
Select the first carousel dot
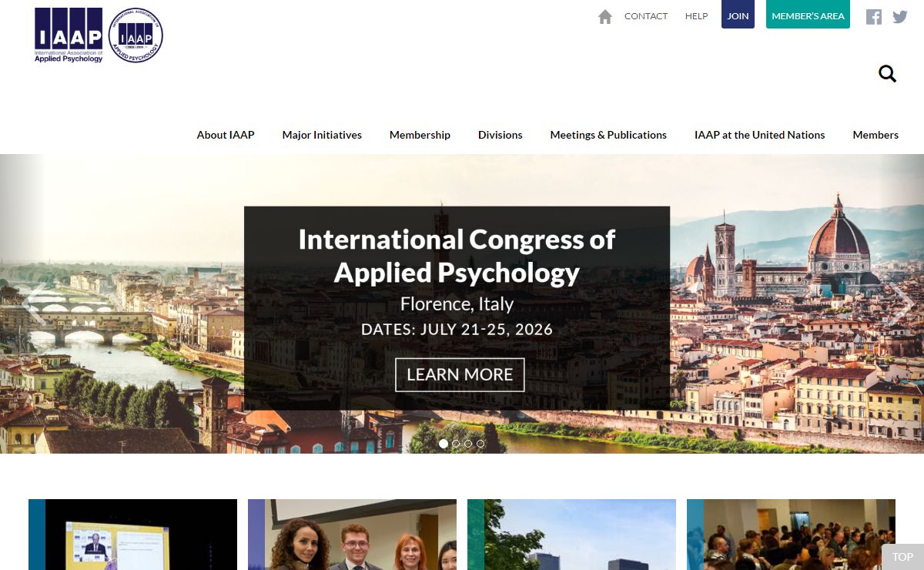[x=444, y=444]
